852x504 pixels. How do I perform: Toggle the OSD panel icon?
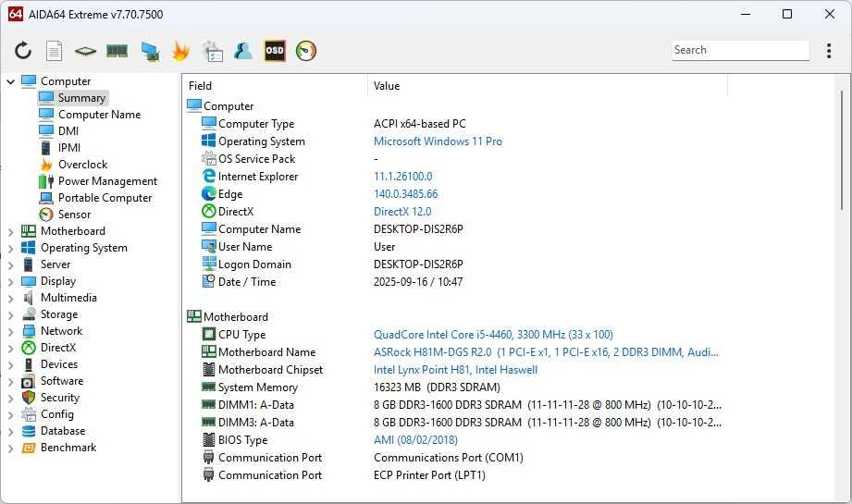coord(275,51)
